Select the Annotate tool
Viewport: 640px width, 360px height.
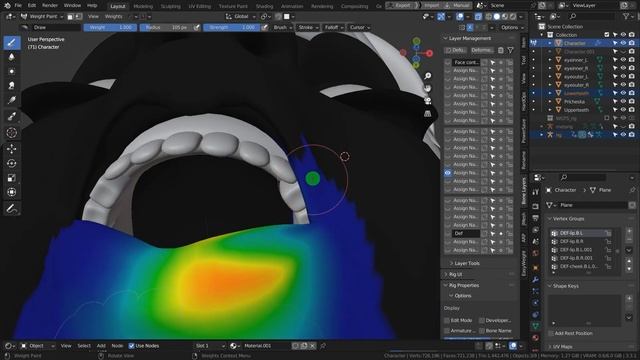click(x=12, y=209)
